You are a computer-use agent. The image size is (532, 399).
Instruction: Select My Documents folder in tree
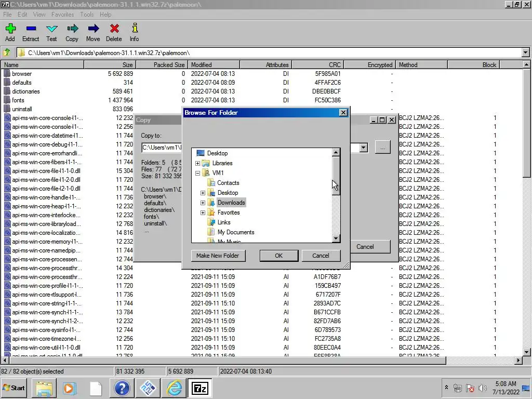pos(236,232)
